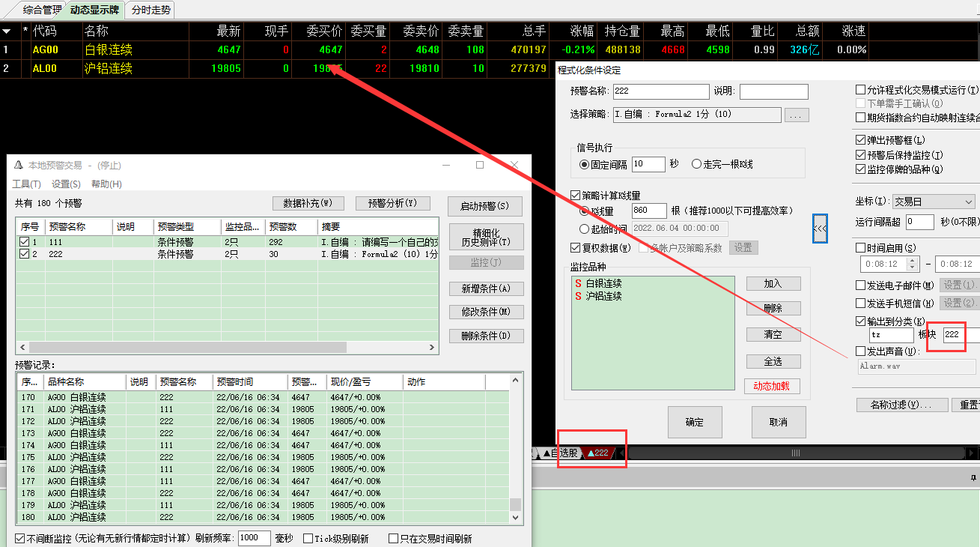Image resolution: width=980 pixels, height=547 pixels.
Task: Confirm dialog with 确定 button
Action: pyautogui.click(x=695, y=423)
